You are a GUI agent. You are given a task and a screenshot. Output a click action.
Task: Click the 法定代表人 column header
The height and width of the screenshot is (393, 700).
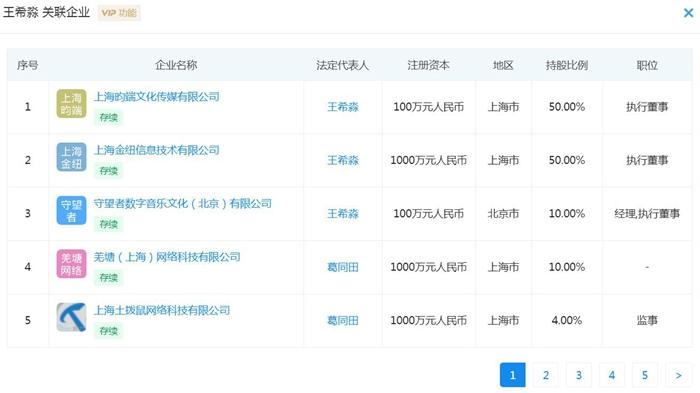point(342,65)
